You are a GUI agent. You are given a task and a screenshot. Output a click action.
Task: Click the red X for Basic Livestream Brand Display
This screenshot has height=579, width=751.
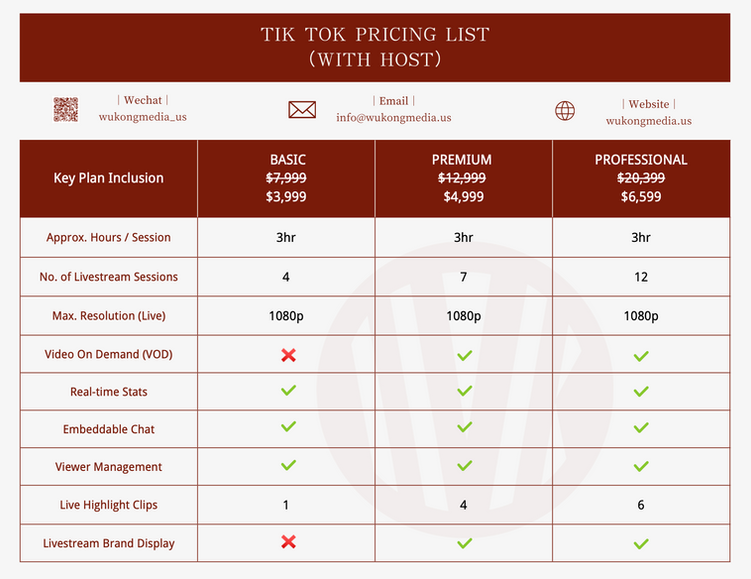(288, 542)
